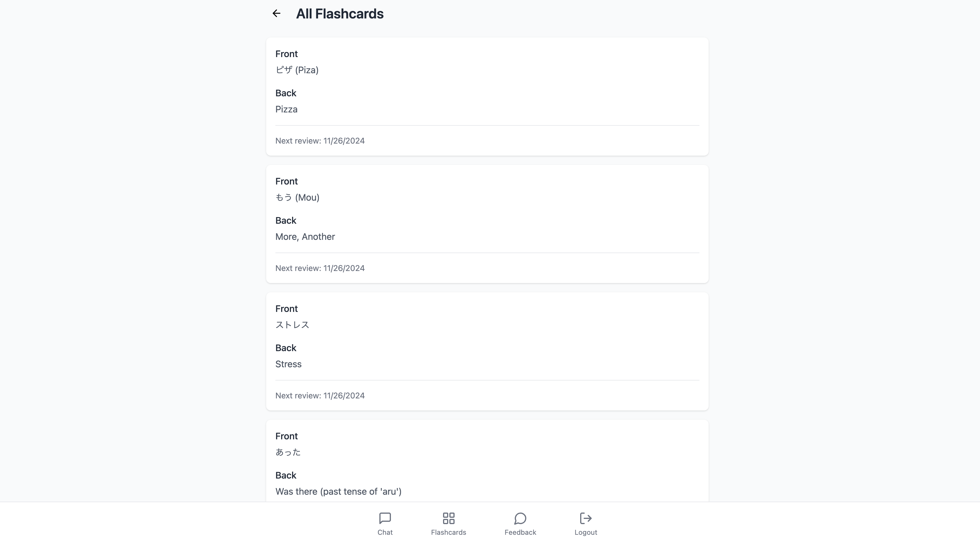Click the back arrow icon
This screenshot has height=546, width=980.
pos(276,14)
